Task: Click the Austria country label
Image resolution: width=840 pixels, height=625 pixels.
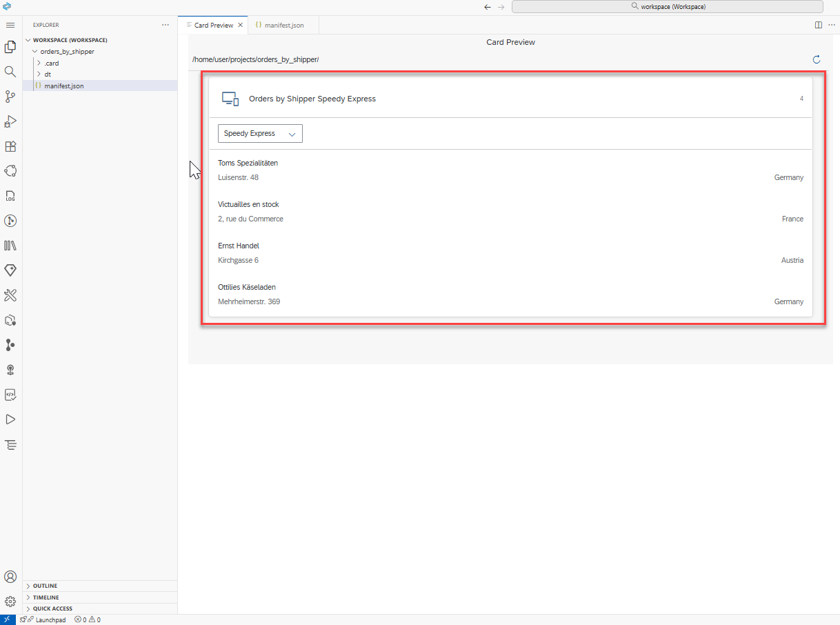Action: pos(792,260)
